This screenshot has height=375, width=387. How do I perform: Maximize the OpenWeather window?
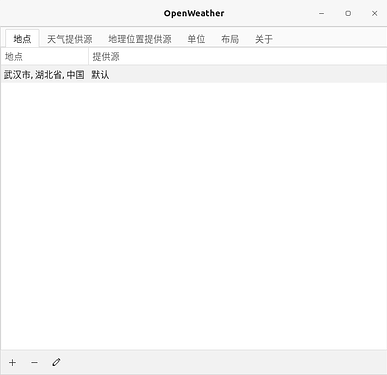(348, 13)
